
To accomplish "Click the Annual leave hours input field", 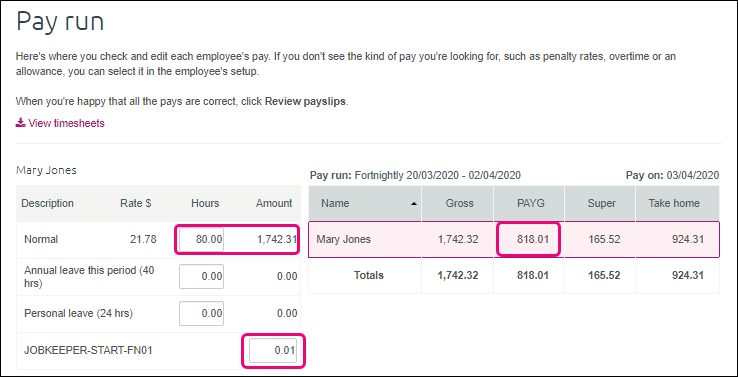I will click(x=201, y=276).
